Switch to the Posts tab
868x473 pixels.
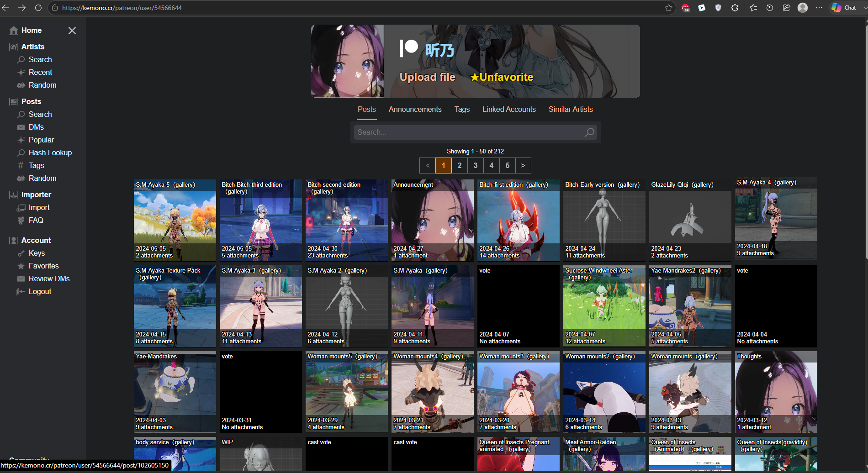[367, 110]
